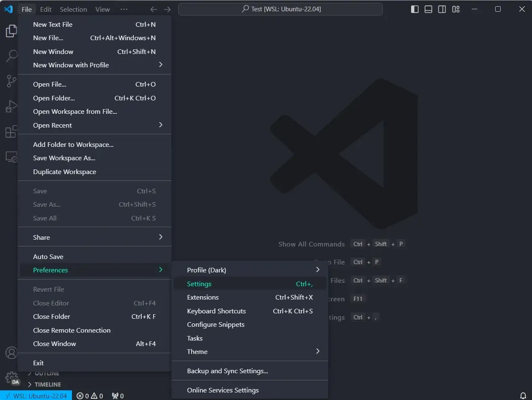Toggle the Primary Side Bar layout control
This screenshot has height=400, width=532.
point(414,9)
